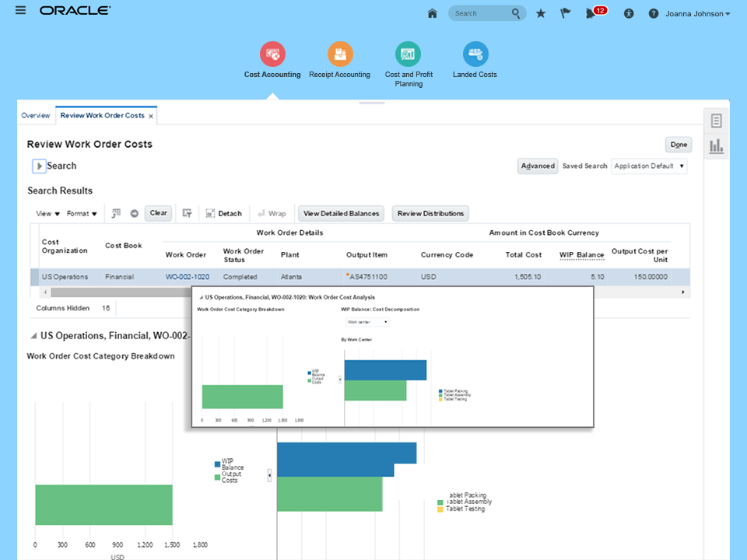Click the Atlanta plant cell
Image resolution: width=747 pixels, height=560 pixels.
291,277
